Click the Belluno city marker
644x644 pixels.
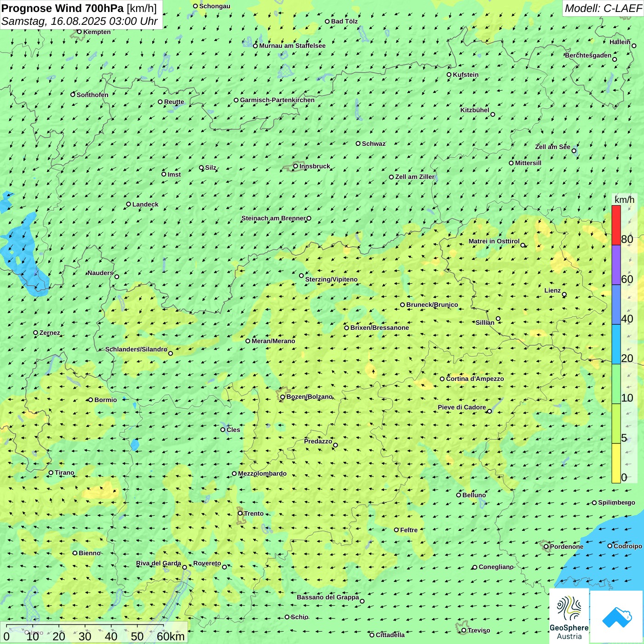click(x=459, y=495)
